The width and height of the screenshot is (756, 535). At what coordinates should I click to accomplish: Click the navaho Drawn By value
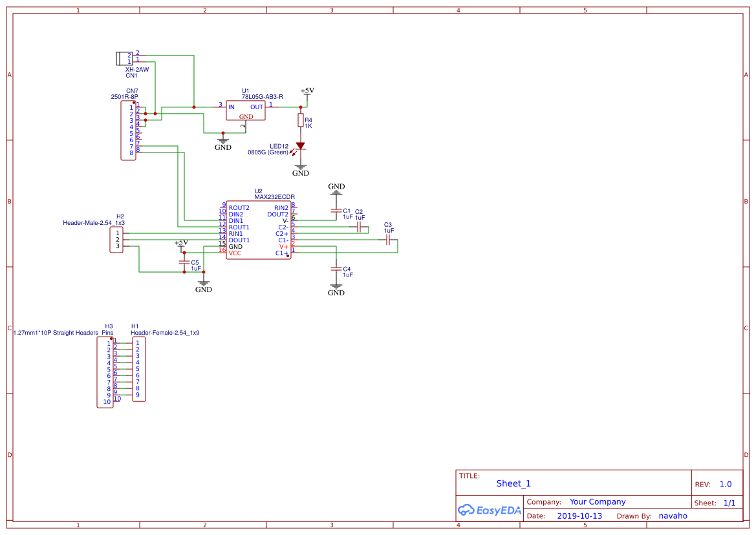click(673, 516)
